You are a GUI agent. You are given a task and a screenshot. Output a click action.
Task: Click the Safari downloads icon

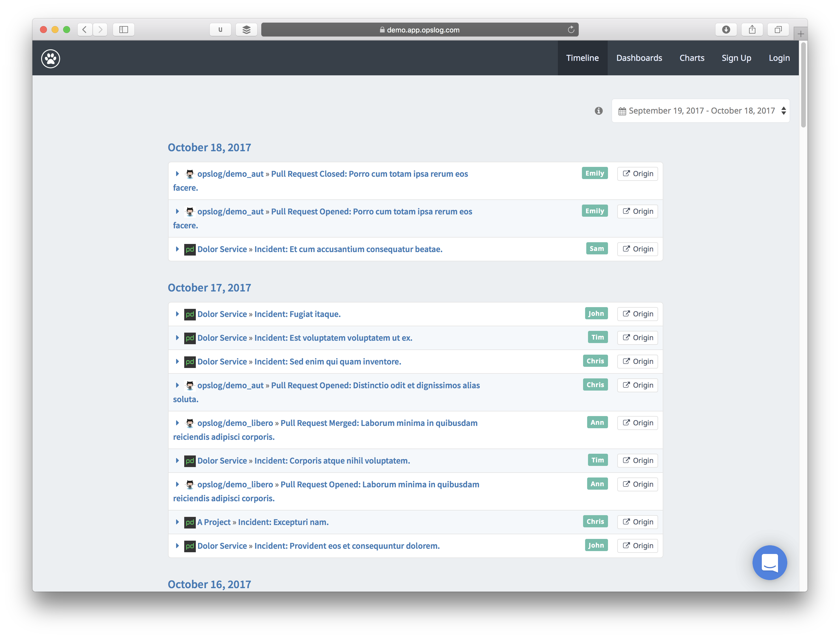[726, 30]
